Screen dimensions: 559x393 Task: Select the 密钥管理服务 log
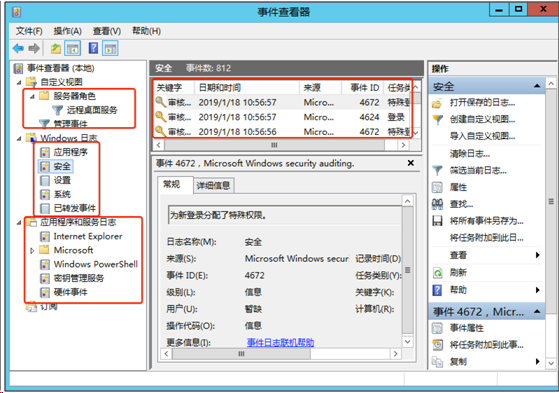click(79, 279)
